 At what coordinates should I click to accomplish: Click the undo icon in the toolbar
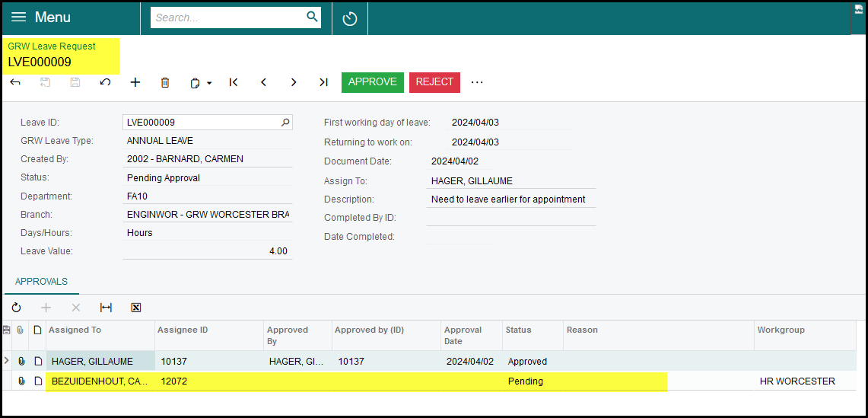[x=105, y=82]
